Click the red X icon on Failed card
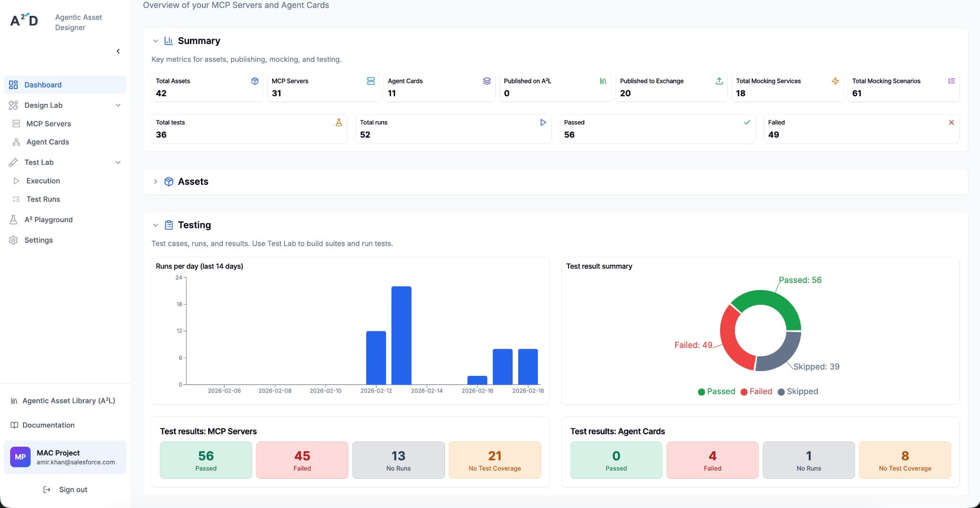This screenshot has height=508, width=980. pos(951,122)
